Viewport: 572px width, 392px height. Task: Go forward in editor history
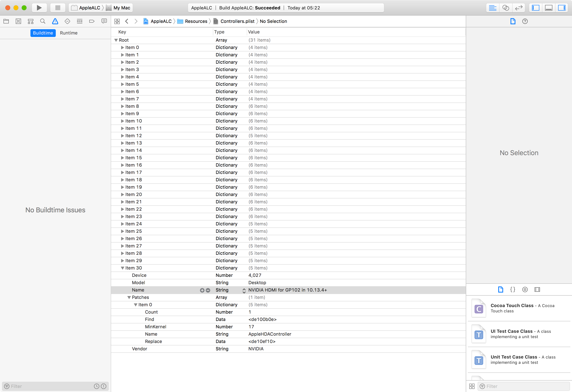[x=136, y=21]
